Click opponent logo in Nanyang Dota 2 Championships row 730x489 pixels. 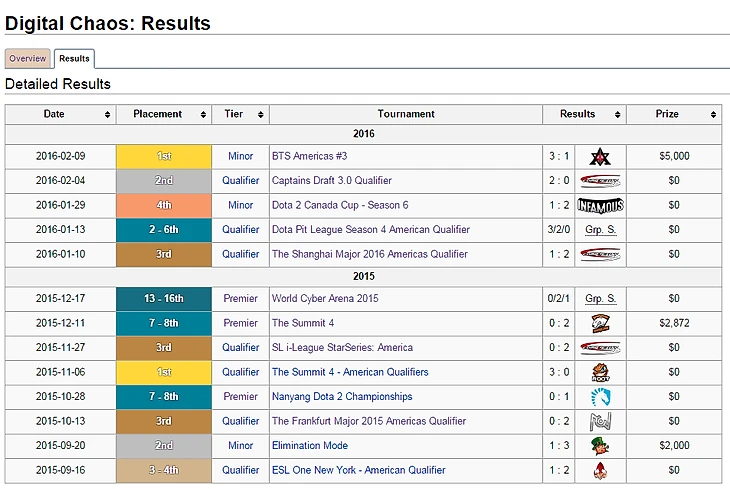tap(600, 397)
